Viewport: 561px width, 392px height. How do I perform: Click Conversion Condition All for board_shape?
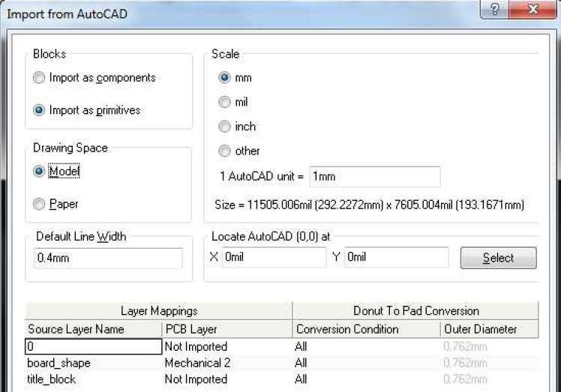pos(366,363)
